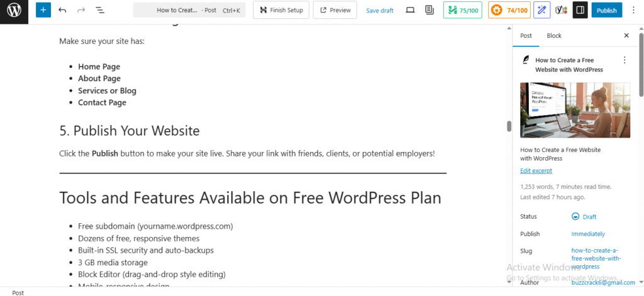
Task: Open post actions three-dot menu
Action: (625, 60)
